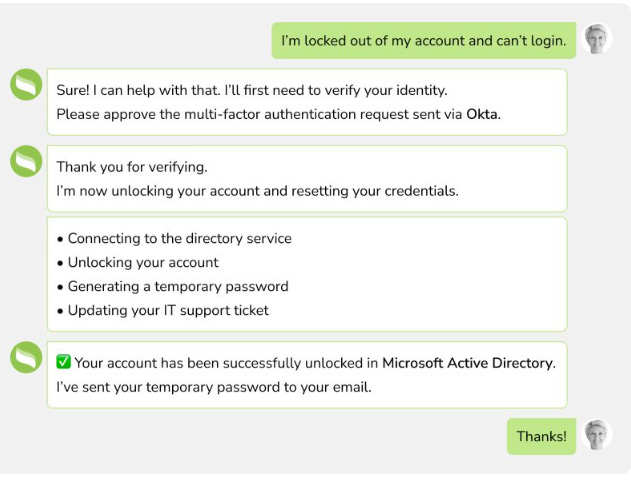Click "Connecting to the directory service" step
This screenshot has height=481, width=631.
[x=179, y=239]
